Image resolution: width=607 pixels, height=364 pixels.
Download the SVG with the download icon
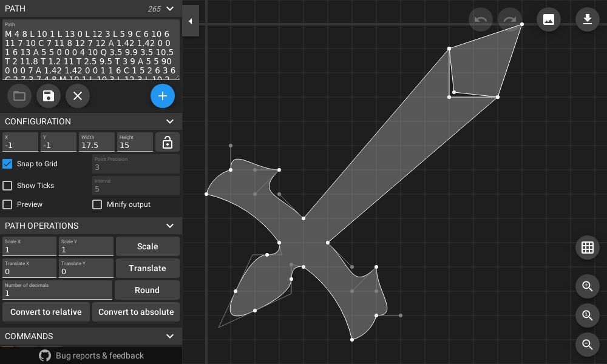pyautogui.click(x=587, y=19)
